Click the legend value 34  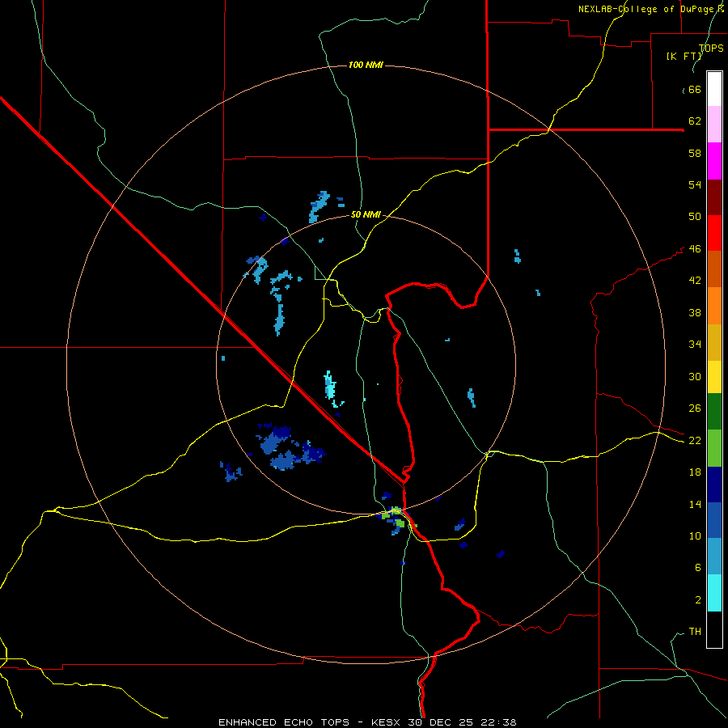click(695, 345)
